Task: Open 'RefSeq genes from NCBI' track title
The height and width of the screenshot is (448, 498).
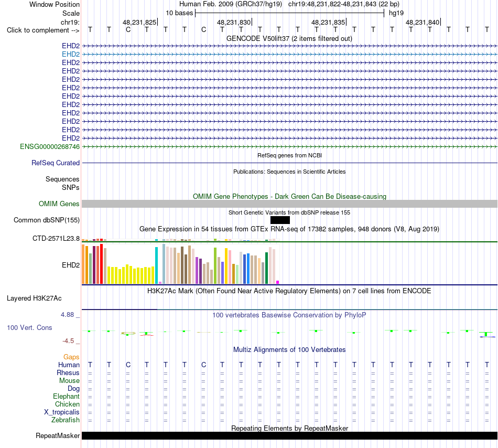Action: (x=289, y=155)
